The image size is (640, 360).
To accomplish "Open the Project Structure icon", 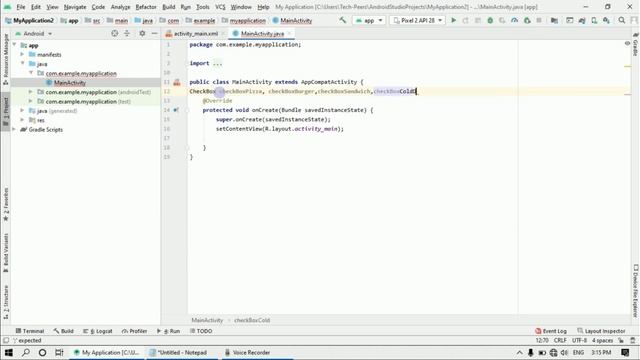I will [x=554, y=20].
